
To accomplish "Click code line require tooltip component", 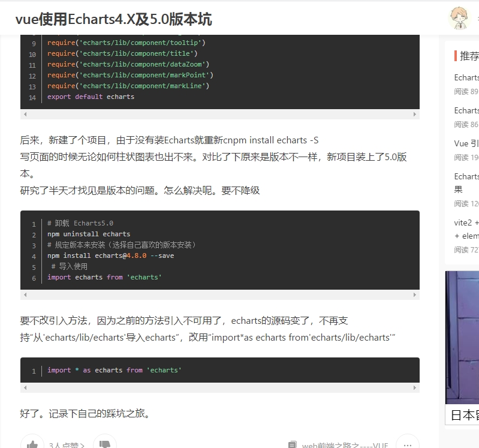I will point(126,43).
